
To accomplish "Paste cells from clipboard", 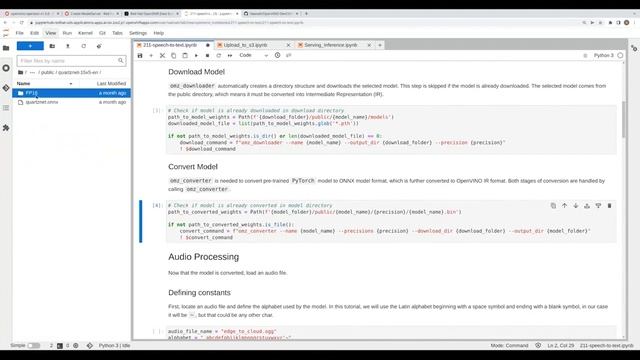I will (x=185, y=56).
